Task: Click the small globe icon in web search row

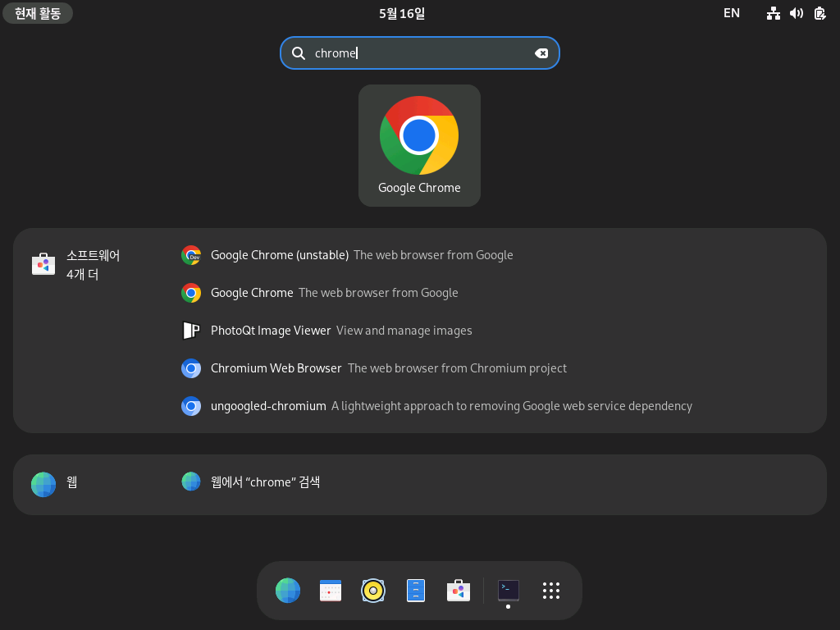Action: (191, 482)
